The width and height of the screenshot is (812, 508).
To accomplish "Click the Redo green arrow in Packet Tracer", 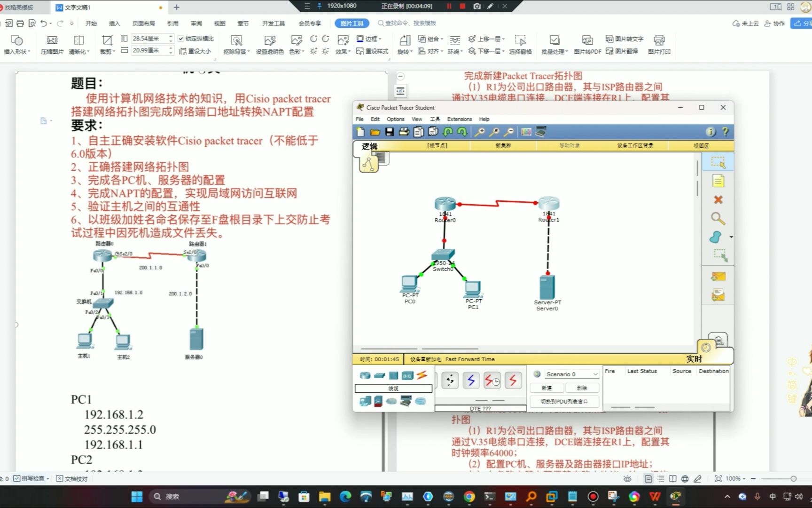I will pos(462,132).
